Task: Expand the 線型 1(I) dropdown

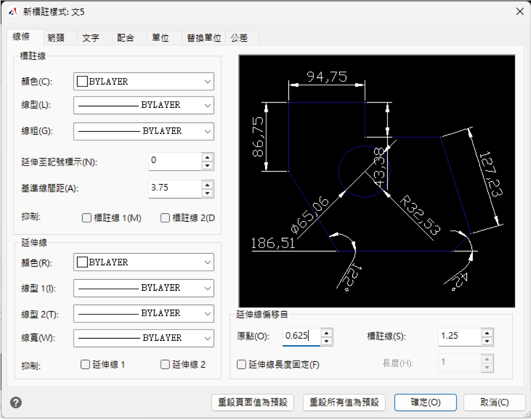Action: pyautogui.click(x=144, y=288)
